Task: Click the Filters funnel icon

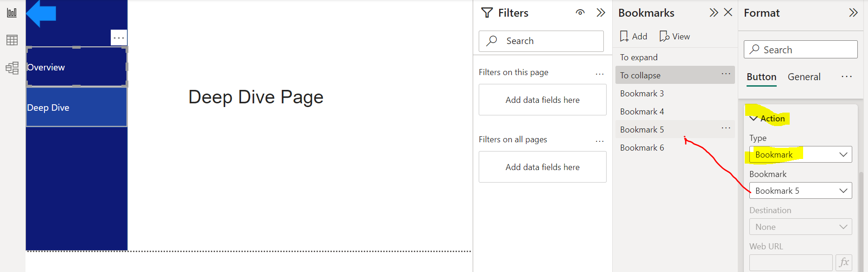Action: point(487,13)
